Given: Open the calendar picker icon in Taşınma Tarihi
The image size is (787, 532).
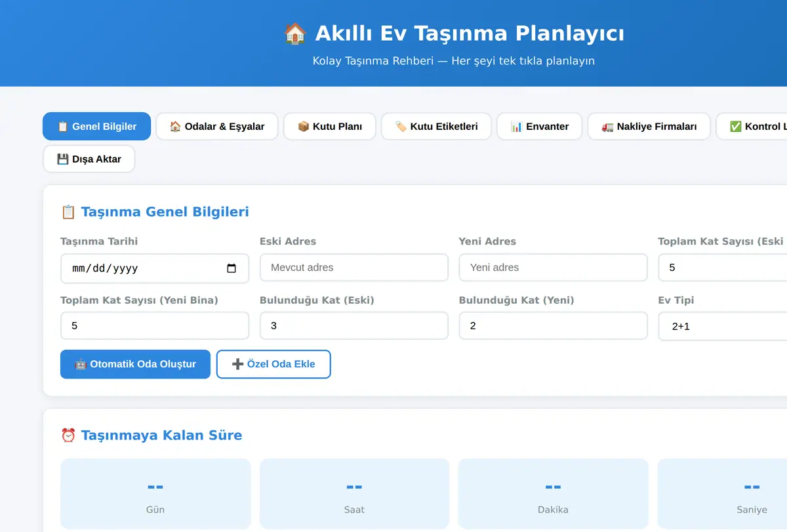Looking at the screenshot, I should [x=232, y=268].
